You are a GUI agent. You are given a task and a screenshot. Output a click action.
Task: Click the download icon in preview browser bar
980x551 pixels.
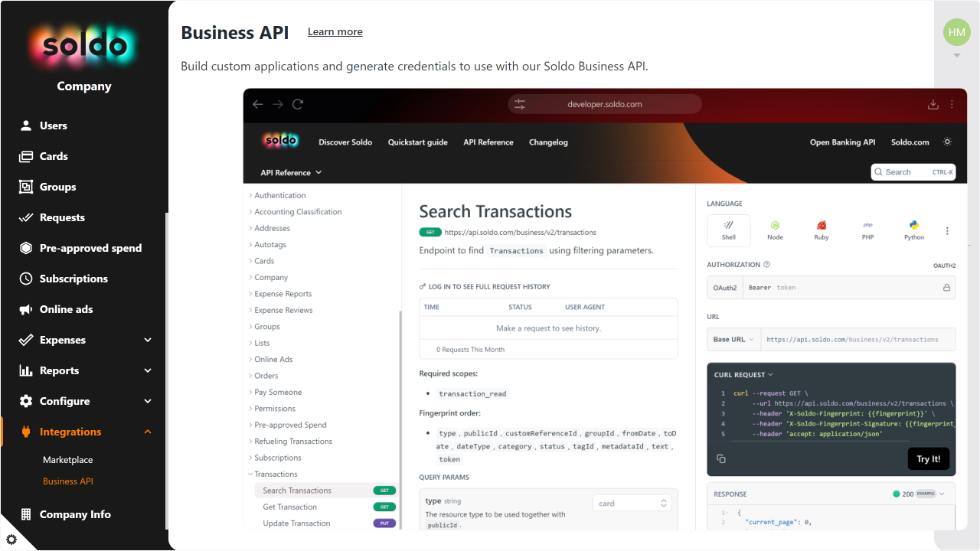(933, 104)
